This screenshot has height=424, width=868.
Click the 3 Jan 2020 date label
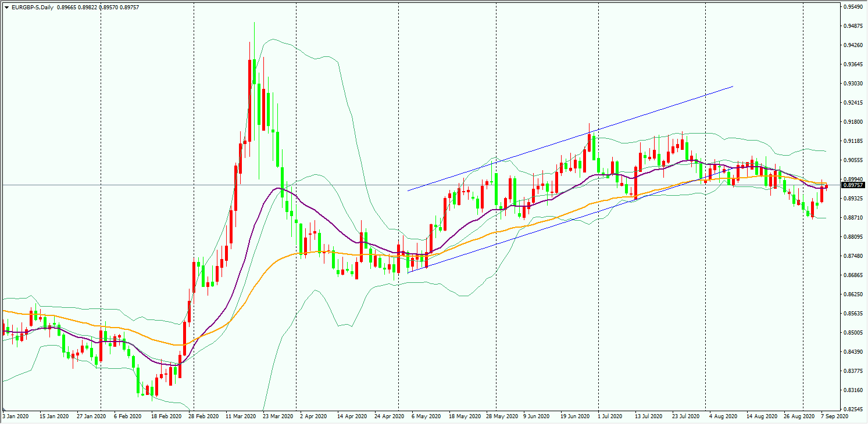tap(16, 416)
